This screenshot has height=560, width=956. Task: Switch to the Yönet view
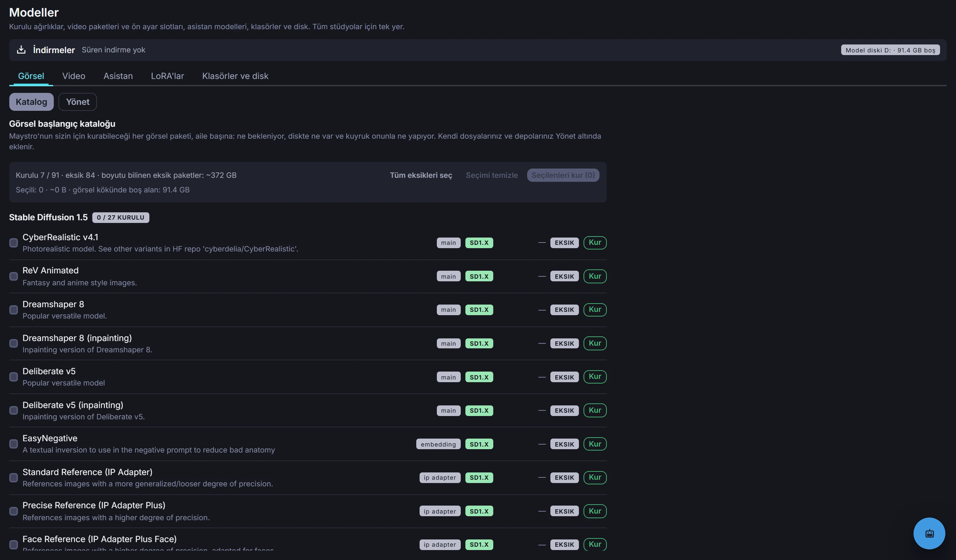tap(77, 102)
